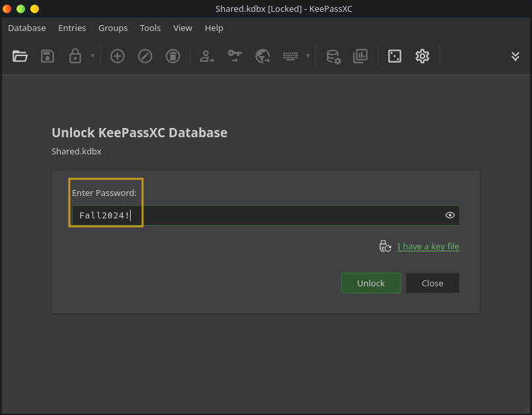Click the Lock Database padlock icon
532x415 pixels.
[75, 56]
